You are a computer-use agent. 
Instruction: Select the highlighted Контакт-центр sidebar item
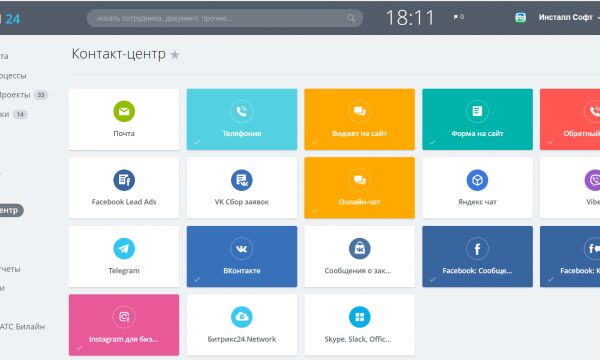coord(11,210)
